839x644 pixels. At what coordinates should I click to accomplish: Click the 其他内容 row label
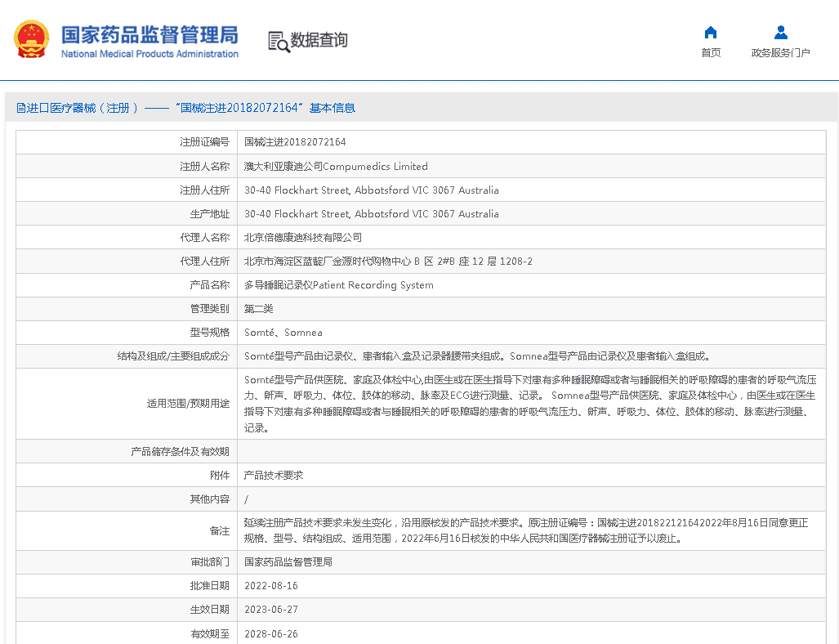pos(210,499)
